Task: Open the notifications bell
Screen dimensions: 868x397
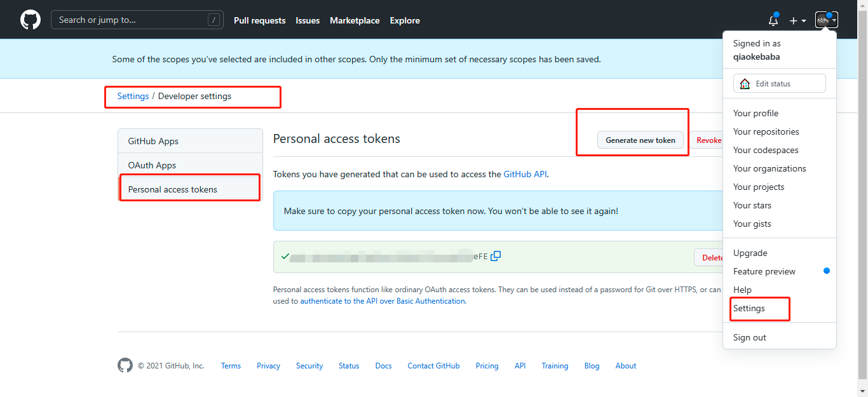Action: [773, 20]
